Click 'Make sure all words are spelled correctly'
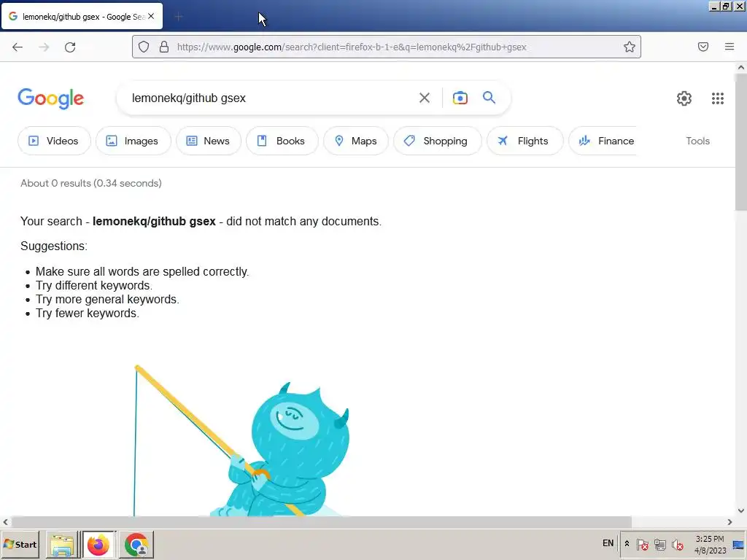The height and width of the screenshot is (560, 747). click(x=142, y=271)
